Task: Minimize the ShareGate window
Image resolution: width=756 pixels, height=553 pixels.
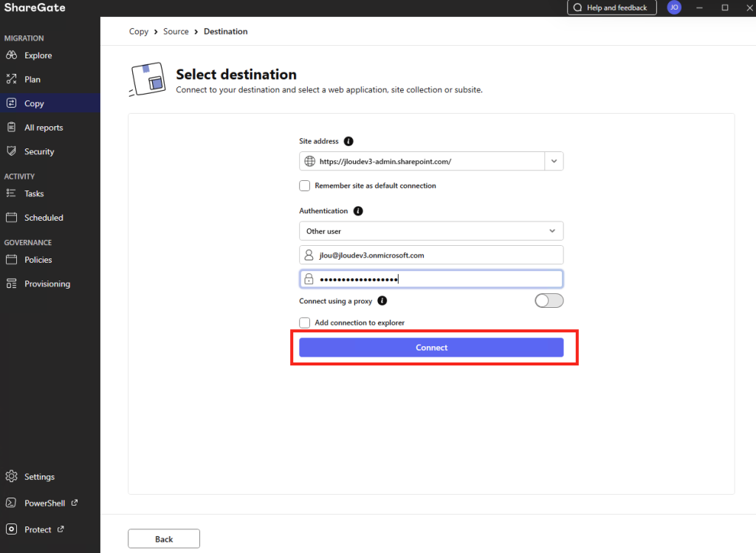Action: click(x=699, y=7)
